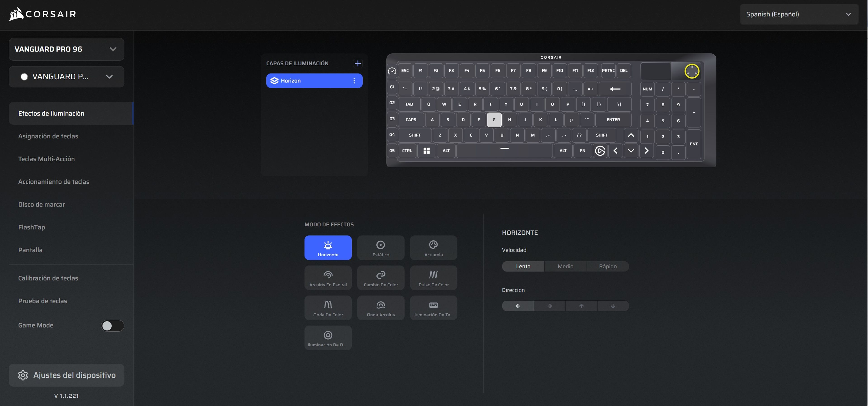Viewport: 868px width, 406px height.
Task: Expand the VANGUARD P... profile dropdown
Action: point(66,76)
